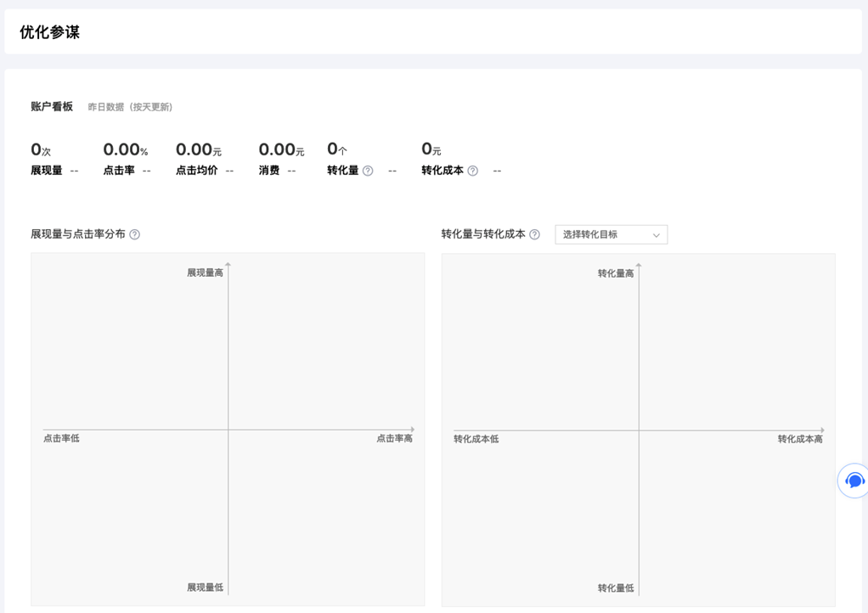Click the question mark beside 转化量与转化成本
The height and width of the screenshot is (613, 868).
(x=534, y=234)
